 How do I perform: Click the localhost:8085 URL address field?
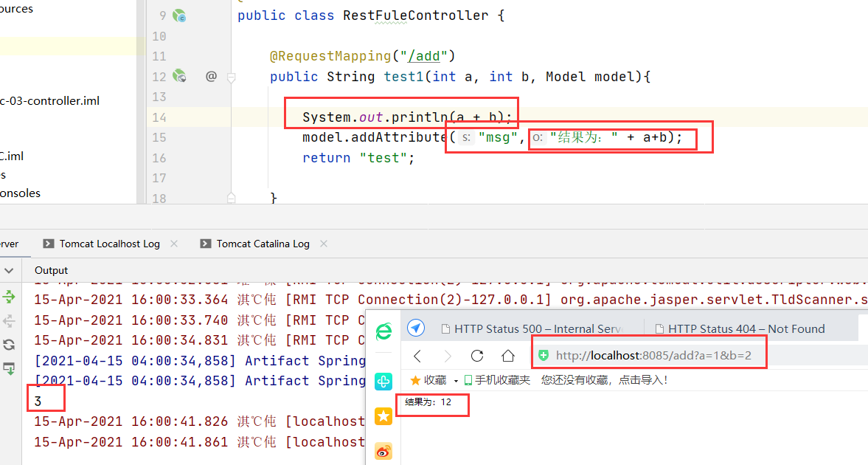(x=653, y=355)
